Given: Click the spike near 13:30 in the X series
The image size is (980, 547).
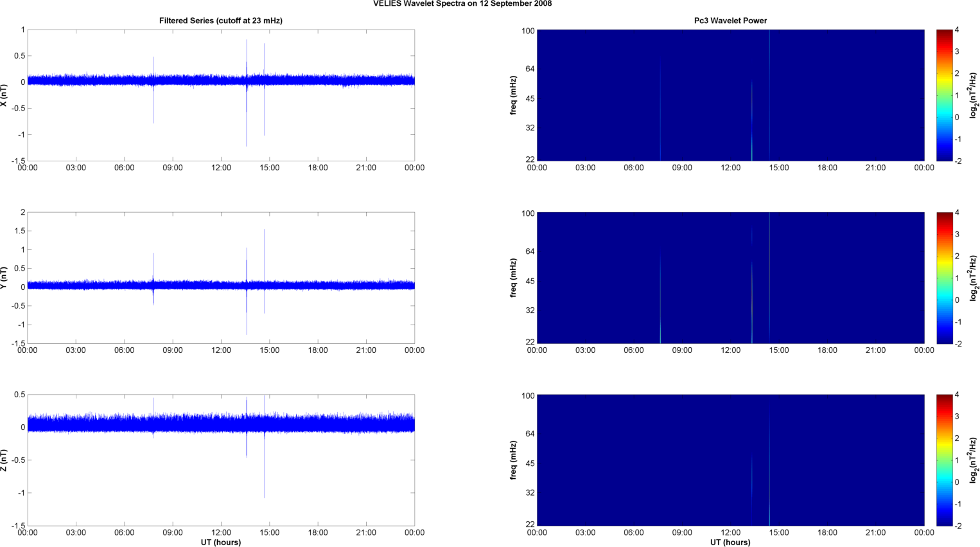Looking at the screenshot, I should 247,93.
